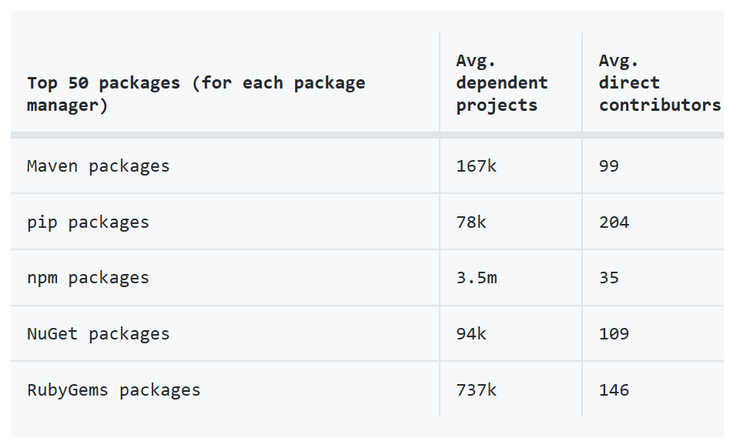Image resolution: width=740 pixels, height=448 pixels.
Task: Click the 737k value for RubyGems
Action: click(x=476, y=390)
